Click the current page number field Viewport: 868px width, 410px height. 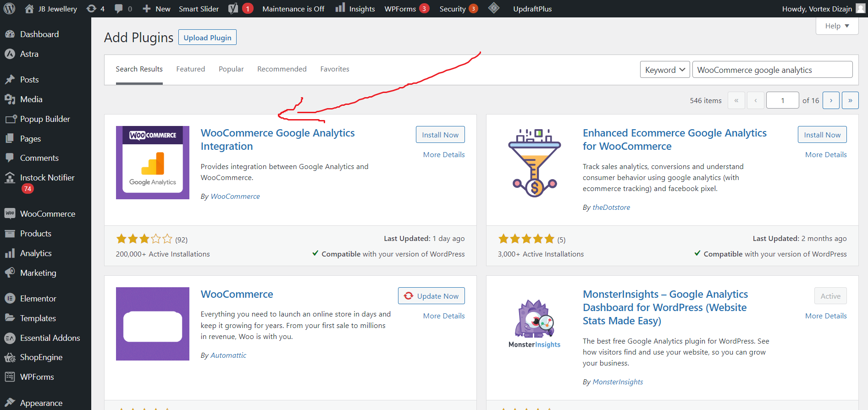[783, 100]
